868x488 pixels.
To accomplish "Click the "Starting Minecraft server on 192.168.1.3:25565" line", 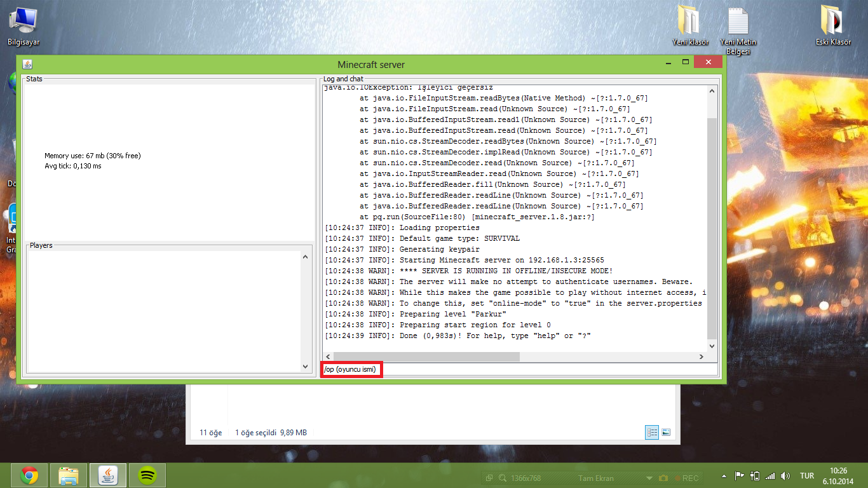I will 465,261.
